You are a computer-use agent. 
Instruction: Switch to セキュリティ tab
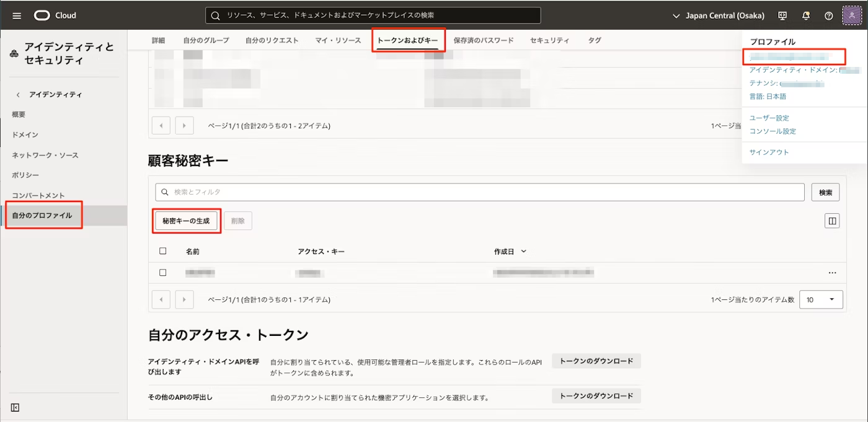[x=549, y=40]
